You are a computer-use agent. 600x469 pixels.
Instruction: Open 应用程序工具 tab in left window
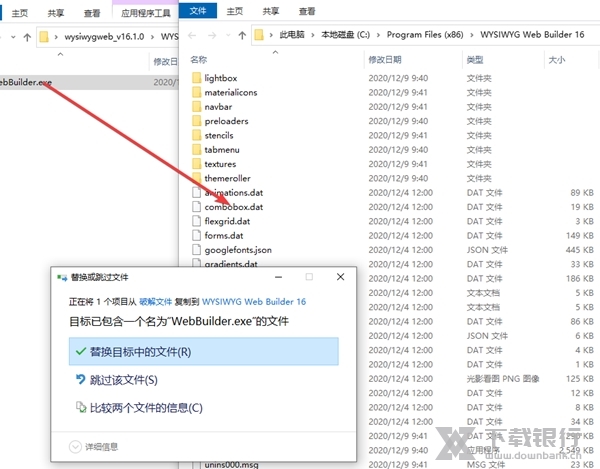(146, 13)
